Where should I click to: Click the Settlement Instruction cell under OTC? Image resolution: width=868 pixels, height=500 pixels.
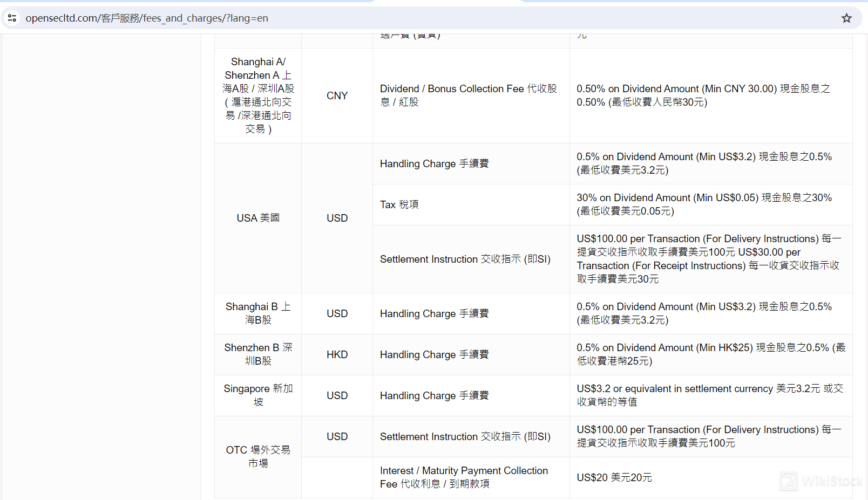tap(465, 436)
